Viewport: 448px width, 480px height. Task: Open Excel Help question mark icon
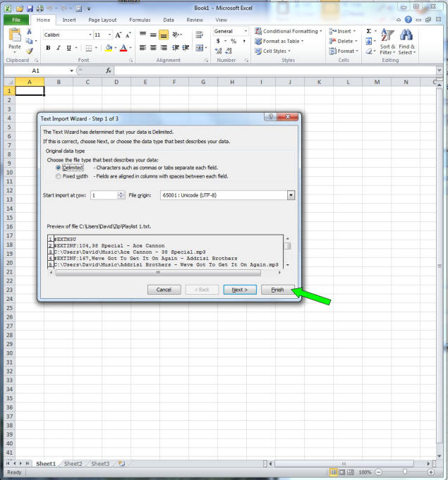pyautogui.click(x=408, y=20)
